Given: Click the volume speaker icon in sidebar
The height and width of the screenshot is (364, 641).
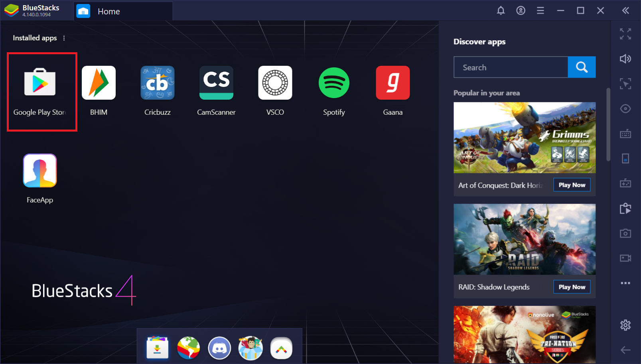Looking at the screenshot, I should pyautogui.click(x=625, y=59).
